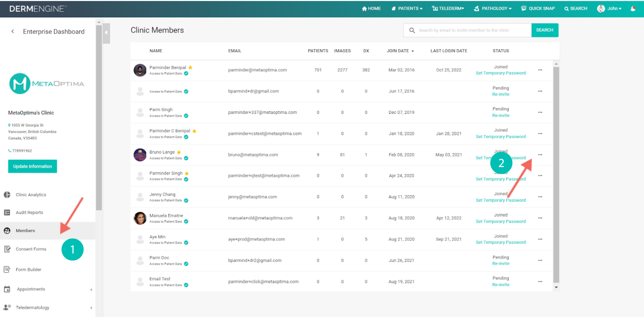Toggle patient data access for Email Test
The width and height of the screenshot is (644, 317).
click(186, 285)
